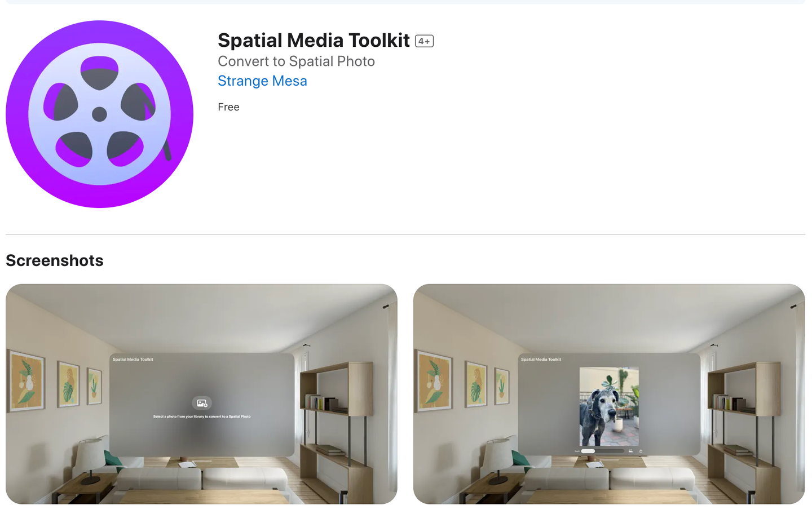Click the Spatial Media Toolkit app title
Screen dimensions: 812x514
tap(314, 41)
